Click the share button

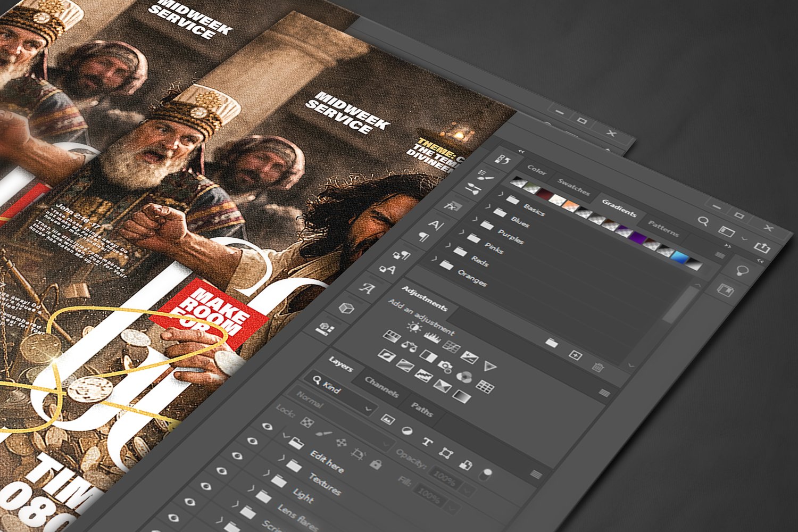pyautogui.click(x=762, y=247)
